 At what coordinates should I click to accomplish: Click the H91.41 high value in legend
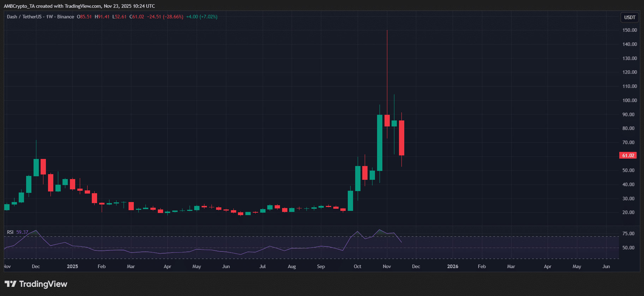click(102, 17)
